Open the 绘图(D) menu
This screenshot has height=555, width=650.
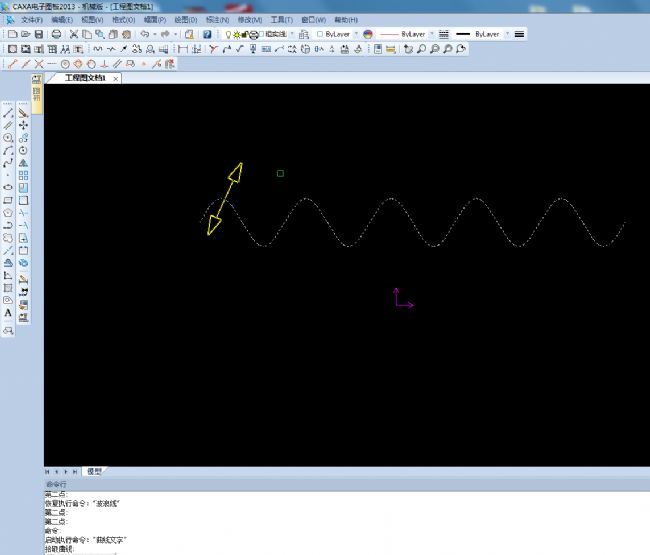[x=184, y=19]
